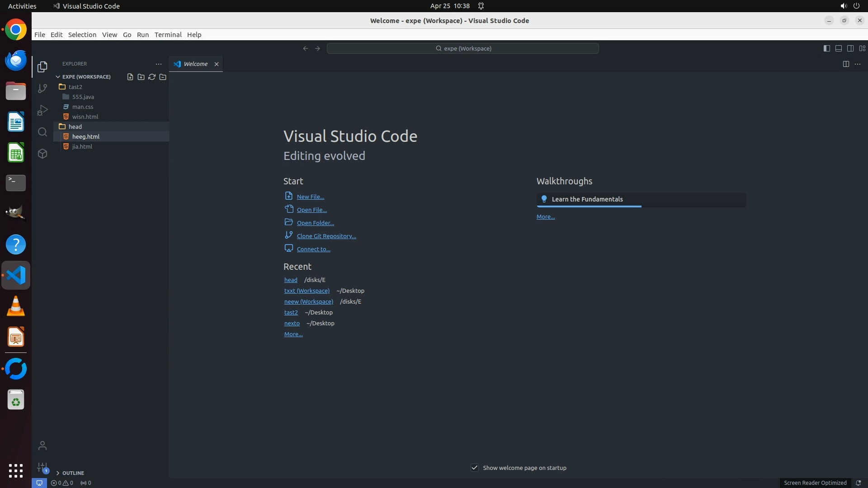Open Accounts icon in activity bar

(x=42, y=446)
